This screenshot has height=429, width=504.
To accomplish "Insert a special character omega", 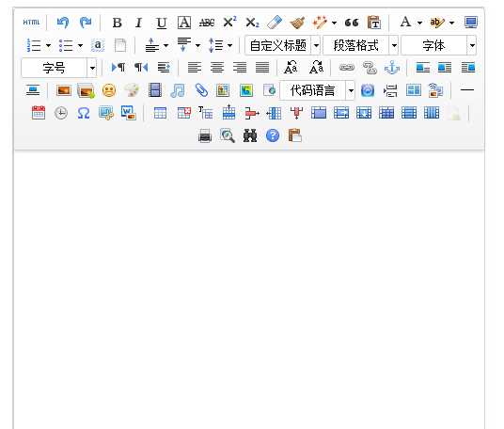I will [84, 113].
